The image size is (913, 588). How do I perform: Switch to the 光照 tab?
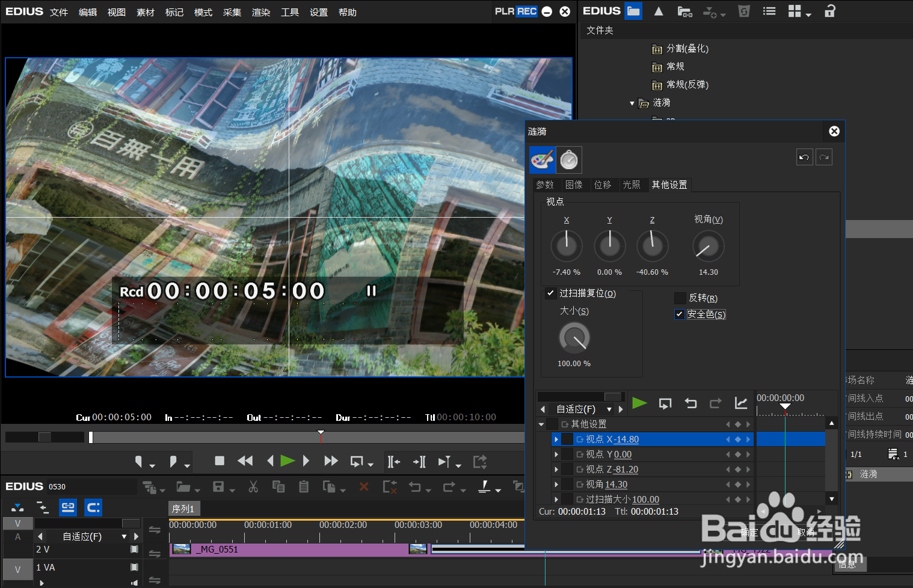click(632, 185)
